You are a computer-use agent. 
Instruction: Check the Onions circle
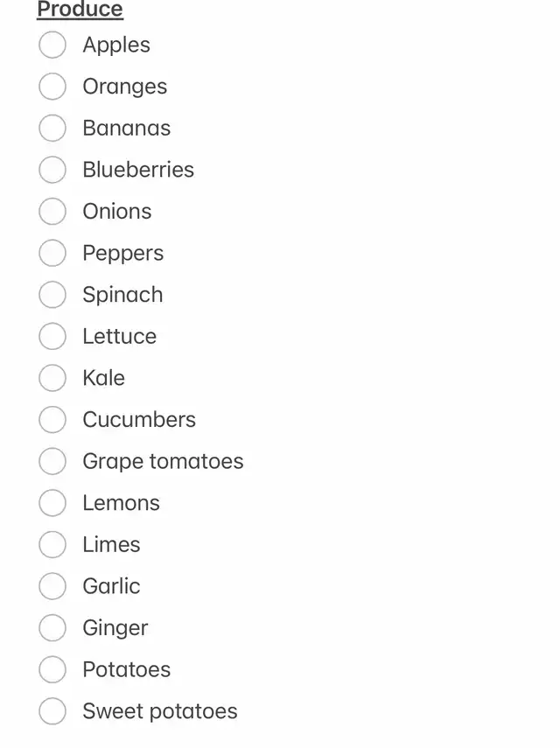coord(52,212)
